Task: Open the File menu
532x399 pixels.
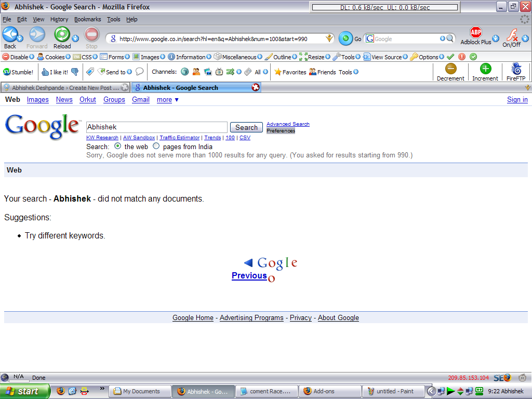Action: click(7, 19)
